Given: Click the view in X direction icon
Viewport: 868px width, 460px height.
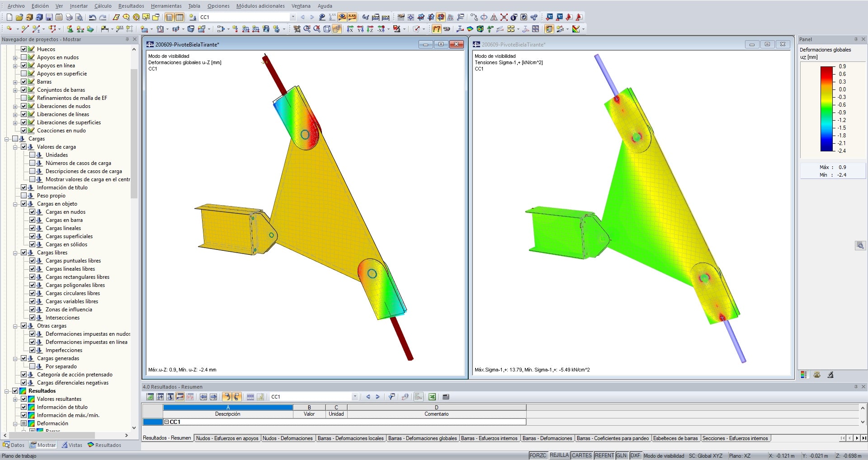Looking at the screenshot, I should click(350, 29).
